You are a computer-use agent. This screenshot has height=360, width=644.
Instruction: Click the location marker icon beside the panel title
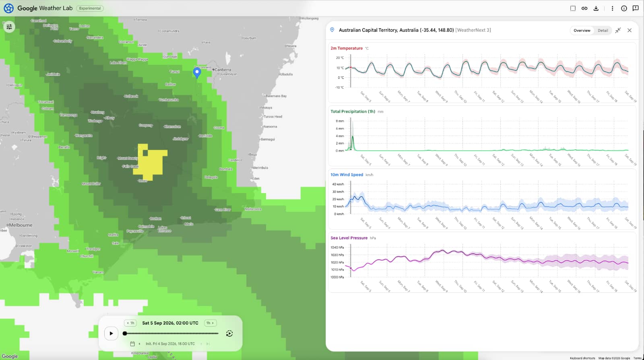[332, 30]
